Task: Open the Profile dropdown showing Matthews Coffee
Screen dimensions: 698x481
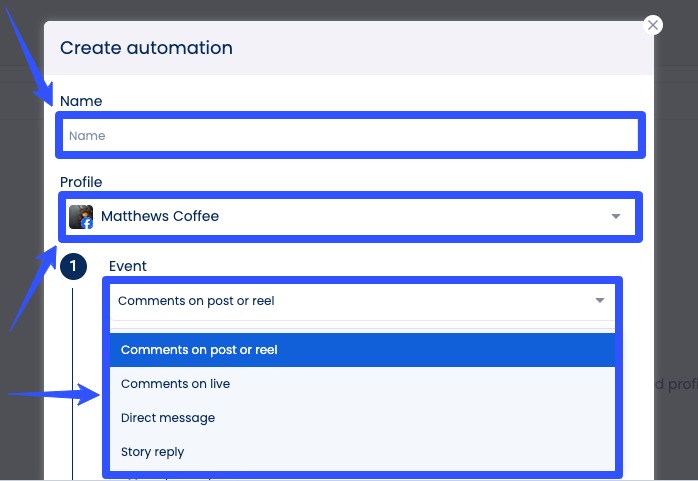Action: pos(350,216)
